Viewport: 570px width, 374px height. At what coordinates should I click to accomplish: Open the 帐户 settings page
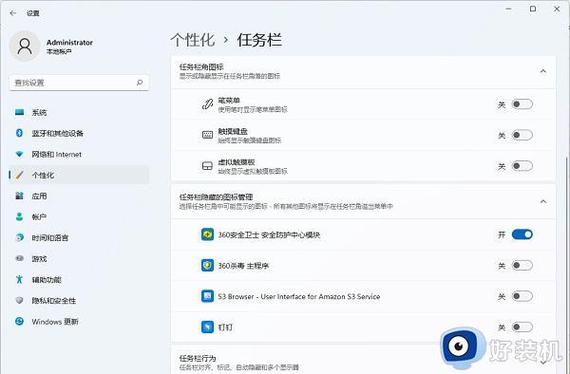click(79, 217)
